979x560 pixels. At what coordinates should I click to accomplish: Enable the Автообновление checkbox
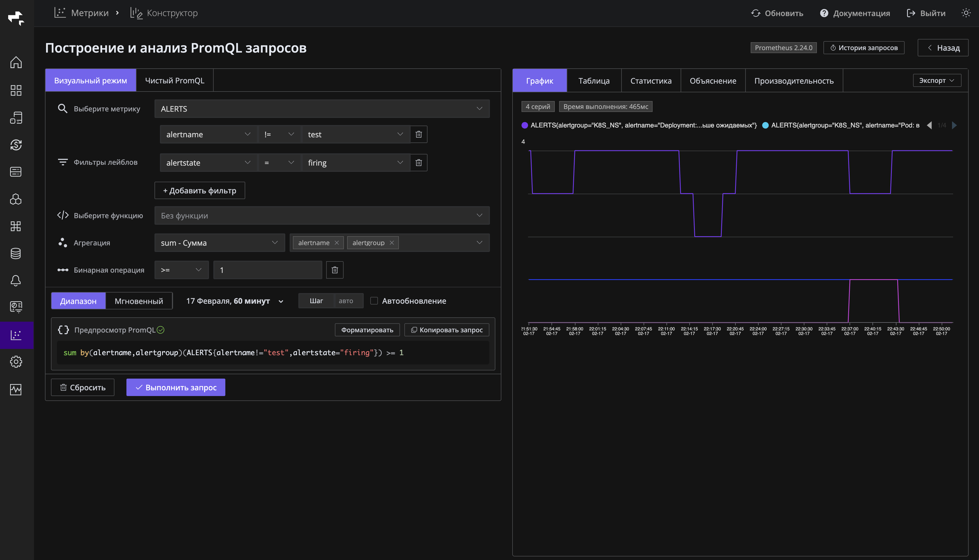(x=374, y=301)
